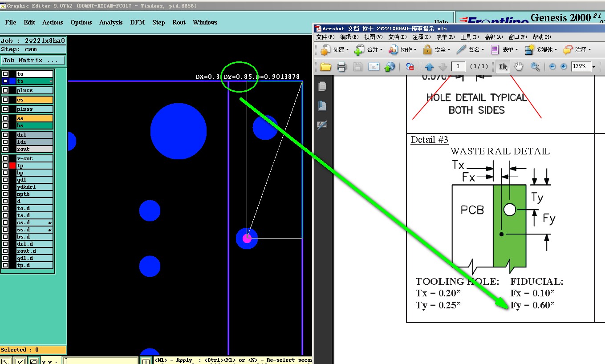Screen dimensions: 605x364
Task: Click the 多媒体 film icon
Action: point(529,49)
